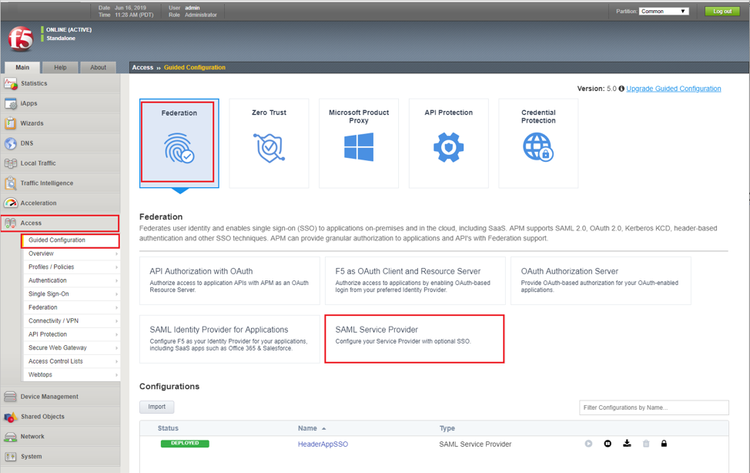750x473 pixels.
Task: Expand Federation submenu arrow
Action: point(116,308)
